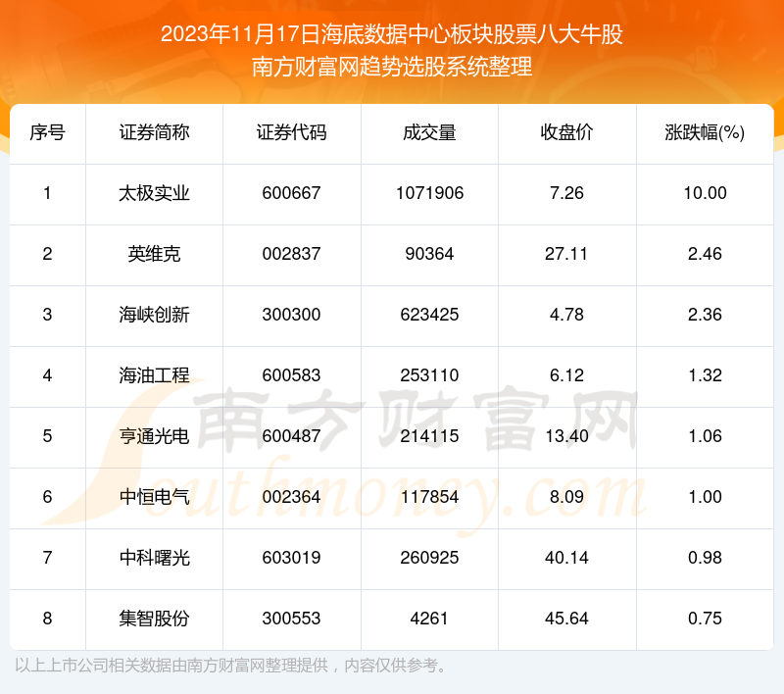784x694 pixels.
Task: Click volume value 90364
Action: pos(429,254)
